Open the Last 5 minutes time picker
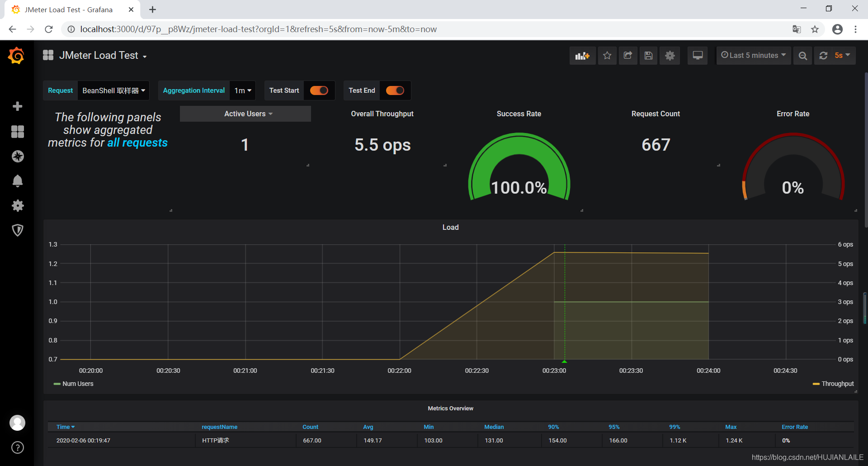Screen dimensions: 868x466 pyautogui.click(x=754, y=56)
